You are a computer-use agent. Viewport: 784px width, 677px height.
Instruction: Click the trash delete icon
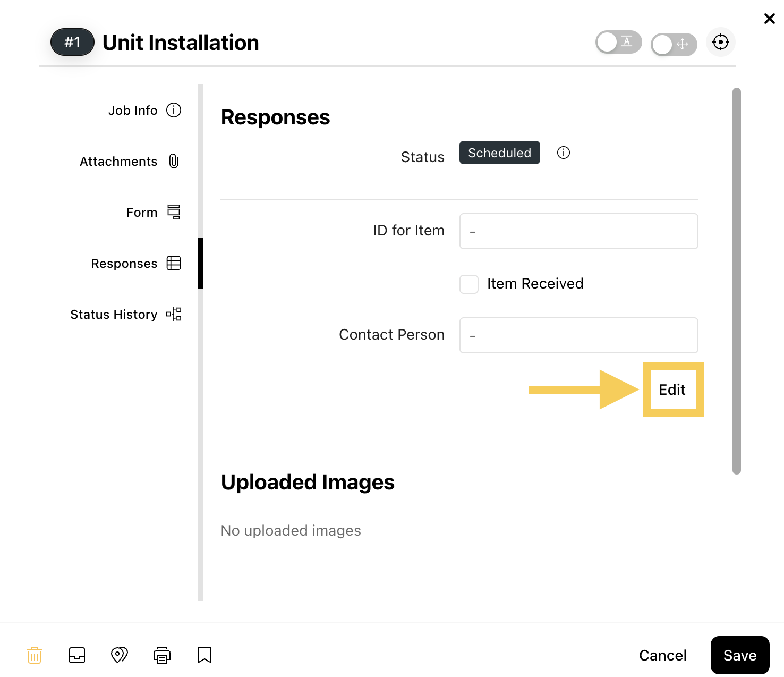(35, 655)
